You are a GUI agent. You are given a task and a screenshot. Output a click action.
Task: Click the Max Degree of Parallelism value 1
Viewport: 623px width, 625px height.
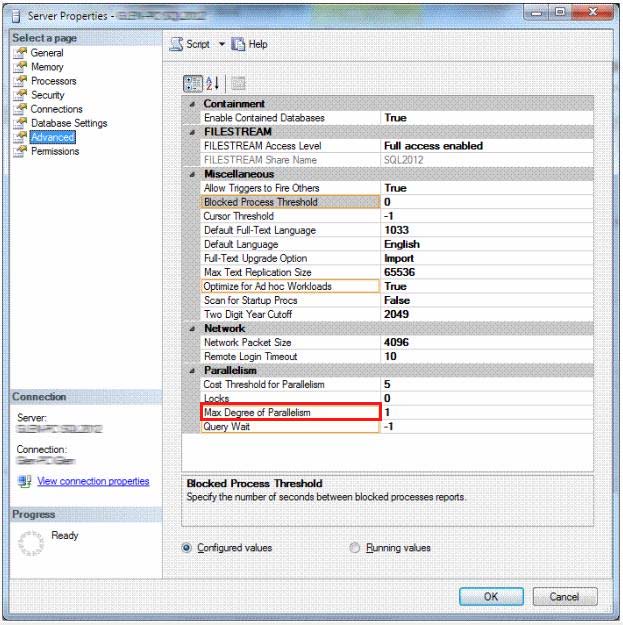(387, 413)
